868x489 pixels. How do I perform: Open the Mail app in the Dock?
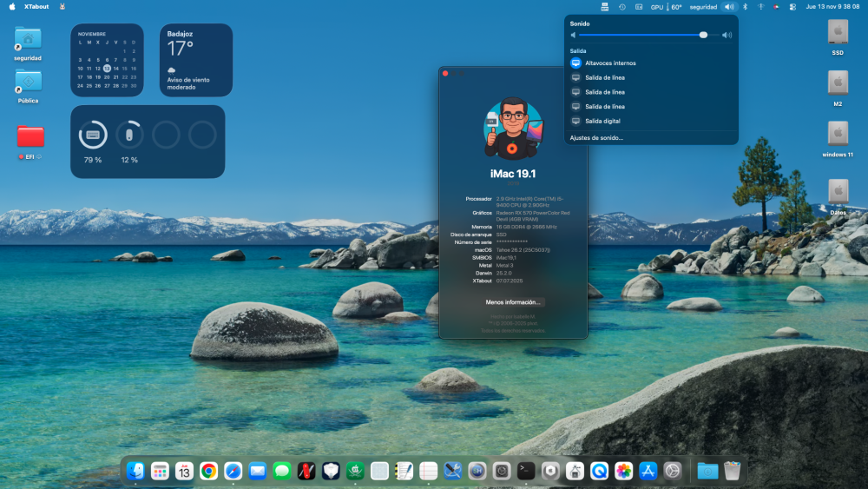pyautogui.click(x=258, y=471)
